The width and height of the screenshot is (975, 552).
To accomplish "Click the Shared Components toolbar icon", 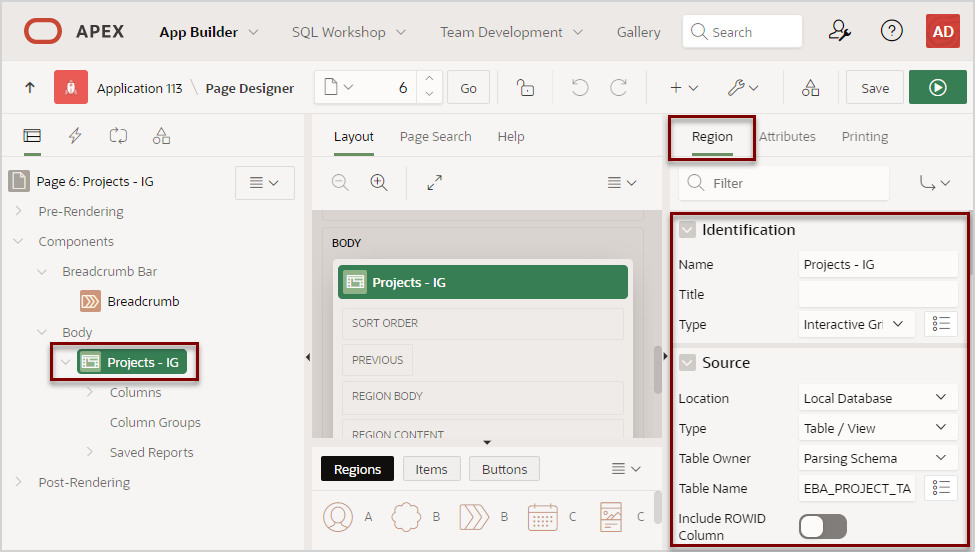I will [810, 88].
